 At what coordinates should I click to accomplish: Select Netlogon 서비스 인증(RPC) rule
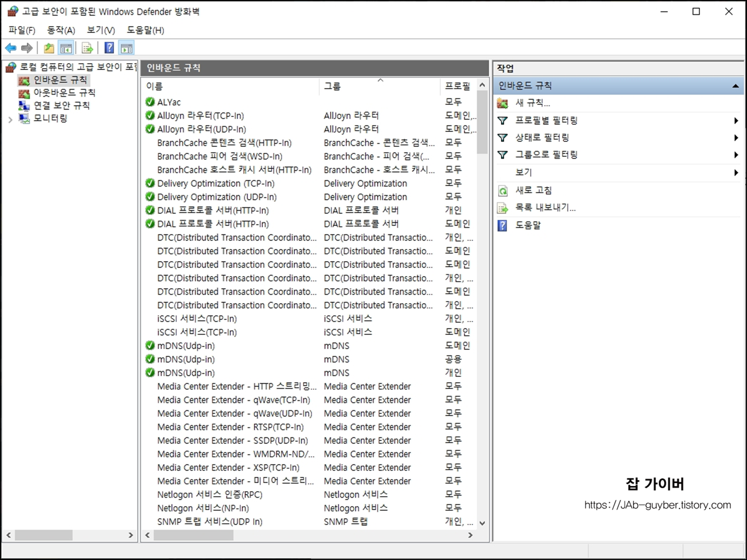[x=309, y=494]
